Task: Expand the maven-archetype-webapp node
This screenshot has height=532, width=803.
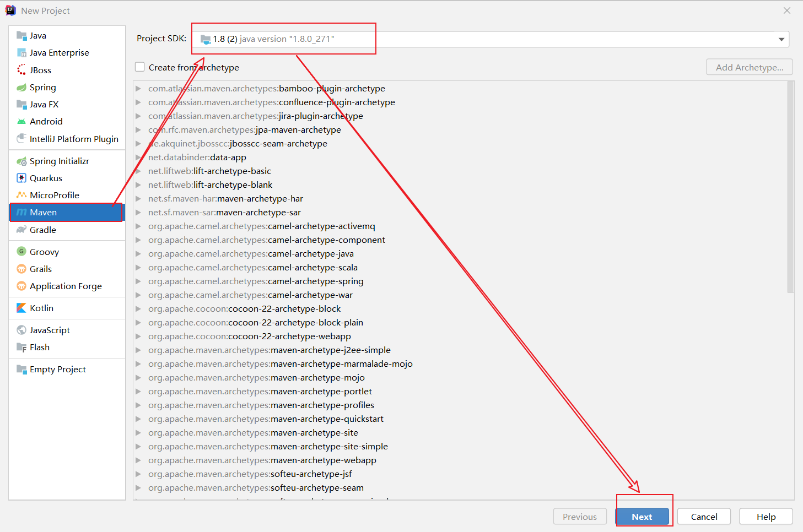Action: [x=138, y=460]
